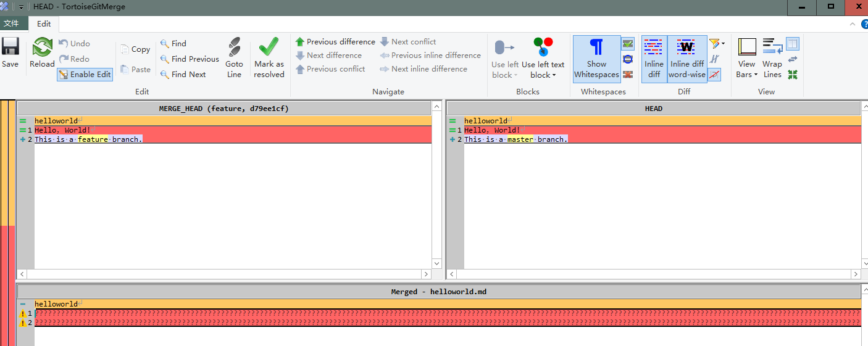The width and height of the screenshot is (868, 346).
Task: Click the HEAD pane vertical scrollbar down arrow
Action: click(865, 263)
